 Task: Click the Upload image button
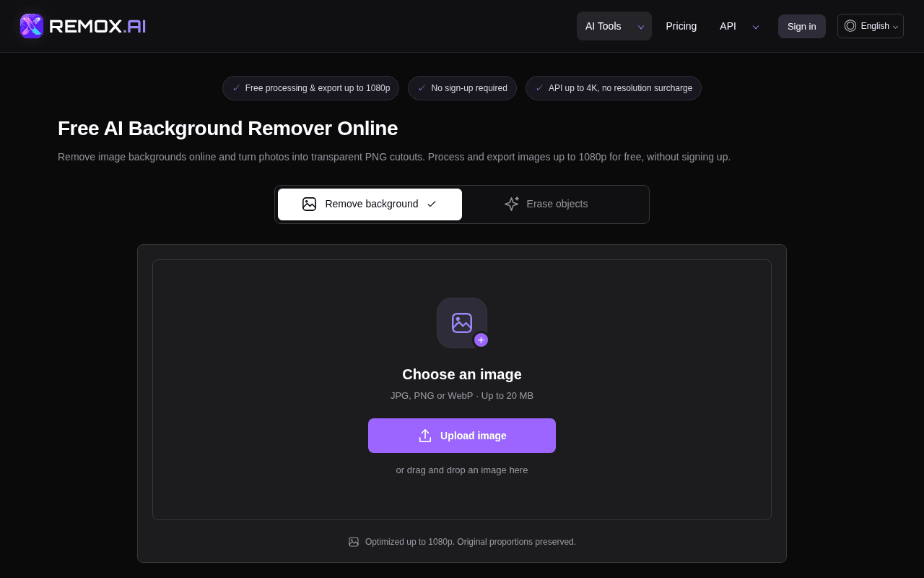pyautogui.click(x=462, y=436)
